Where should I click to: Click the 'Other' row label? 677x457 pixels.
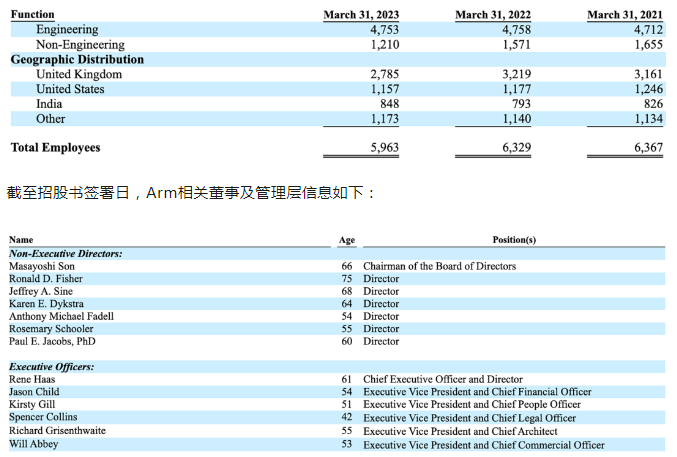tap(51, 119)
